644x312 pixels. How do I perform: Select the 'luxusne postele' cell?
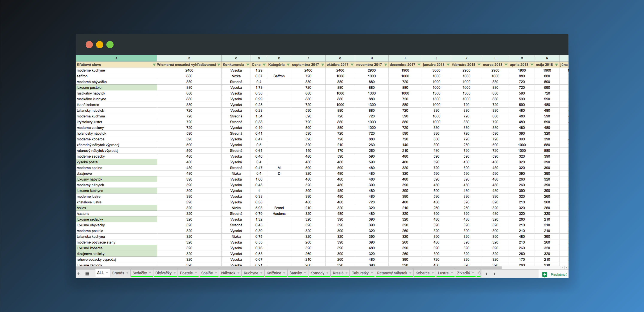(116, 87)
